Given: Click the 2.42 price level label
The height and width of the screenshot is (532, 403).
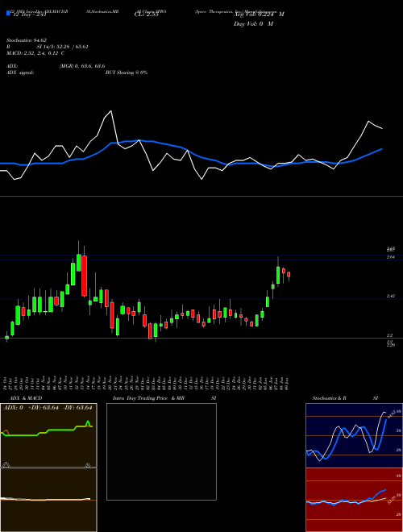Looking at the screenshot, I should pos(391,296).
